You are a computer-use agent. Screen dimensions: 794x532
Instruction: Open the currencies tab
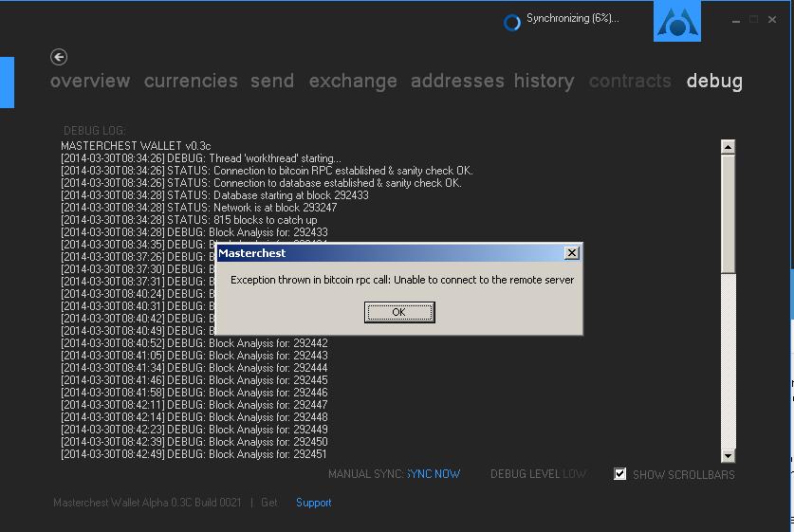(x=191, y=81)
